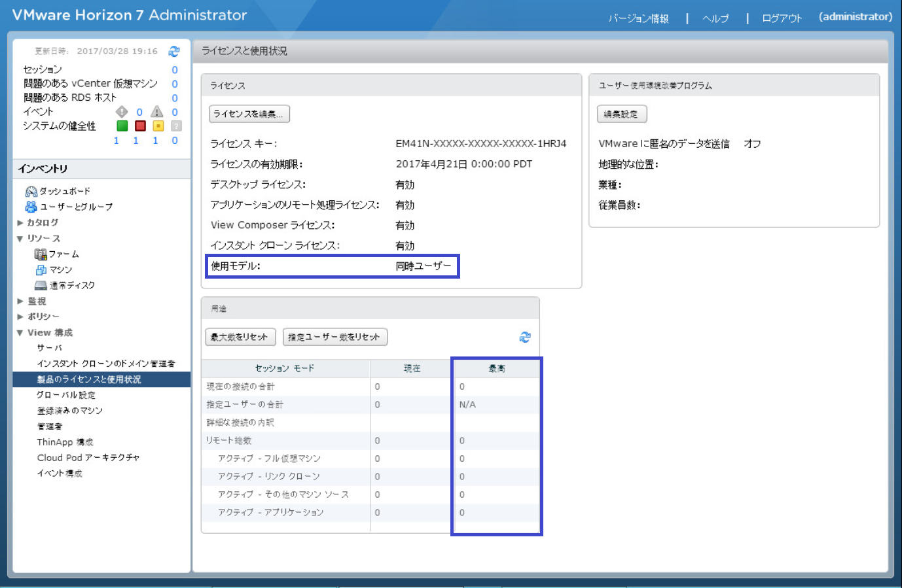
Task: Select the green system health status icon
Action: click(x=122, y=126)
